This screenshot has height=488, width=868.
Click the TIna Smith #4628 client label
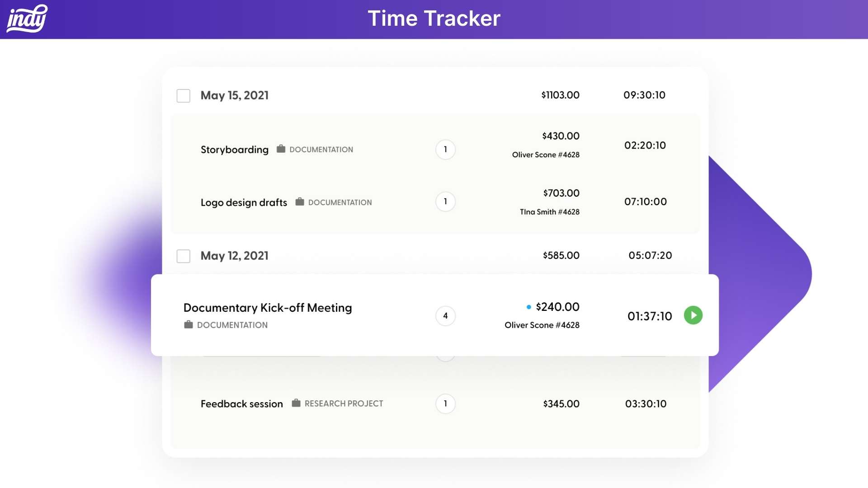(550, 211)
